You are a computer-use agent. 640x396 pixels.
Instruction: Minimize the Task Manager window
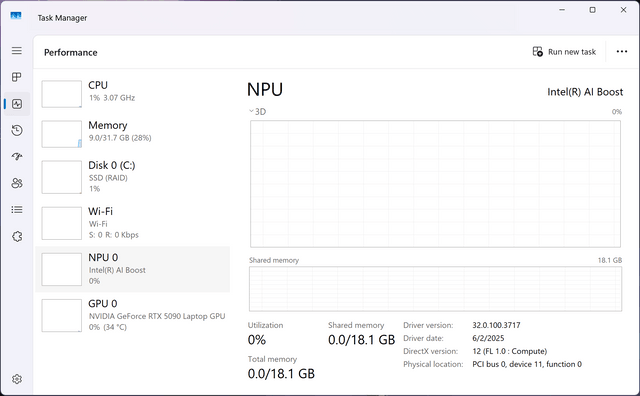point(562,10)
